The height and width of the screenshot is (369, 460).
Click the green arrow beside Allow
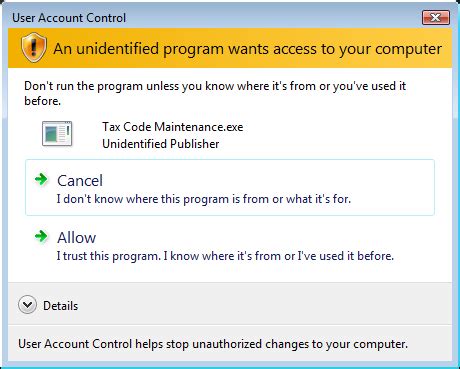(41, 236)
